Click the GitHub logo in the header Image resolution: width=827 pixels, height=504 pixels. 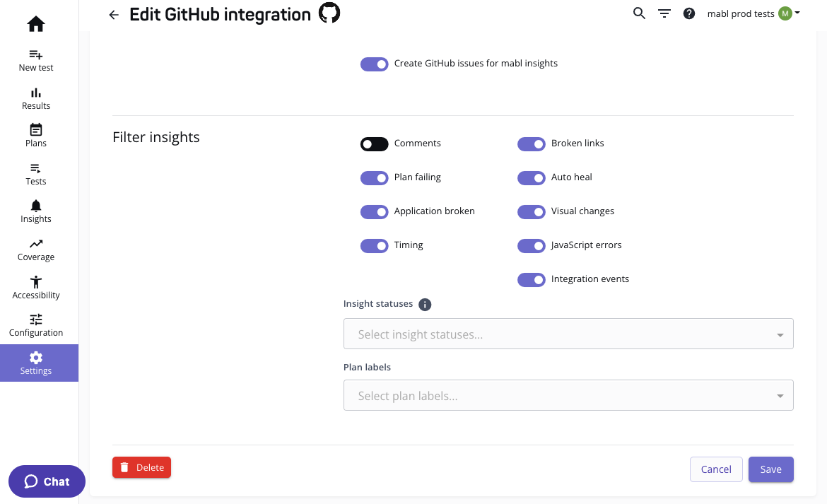(x=329, y=13)
